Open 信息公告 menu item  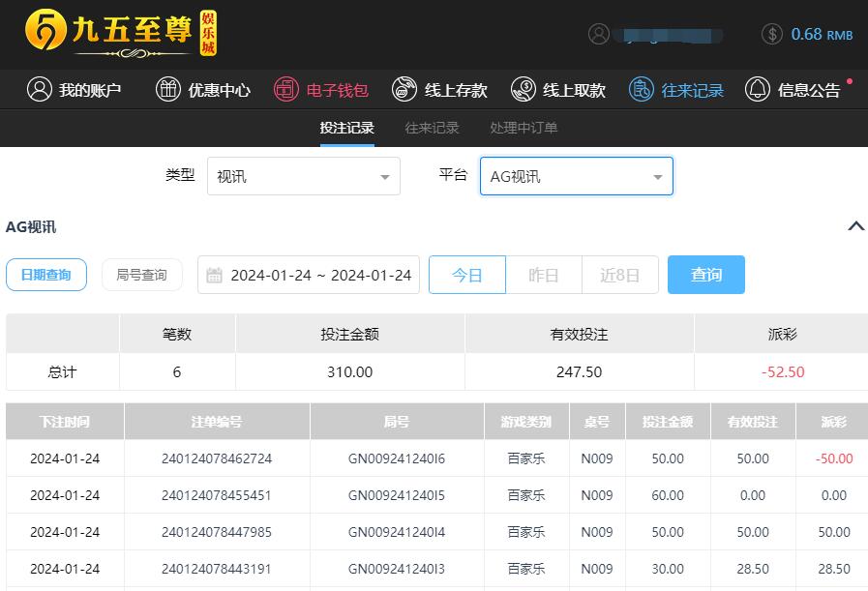(x=793, y=89)
